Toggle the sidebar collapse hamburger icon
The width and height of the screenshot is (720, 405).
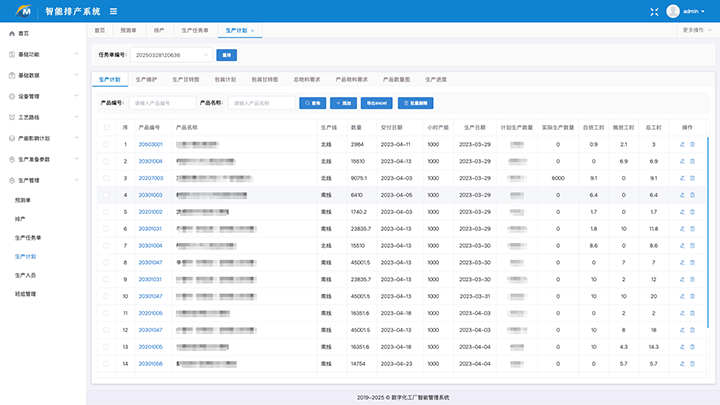[113, 11]
